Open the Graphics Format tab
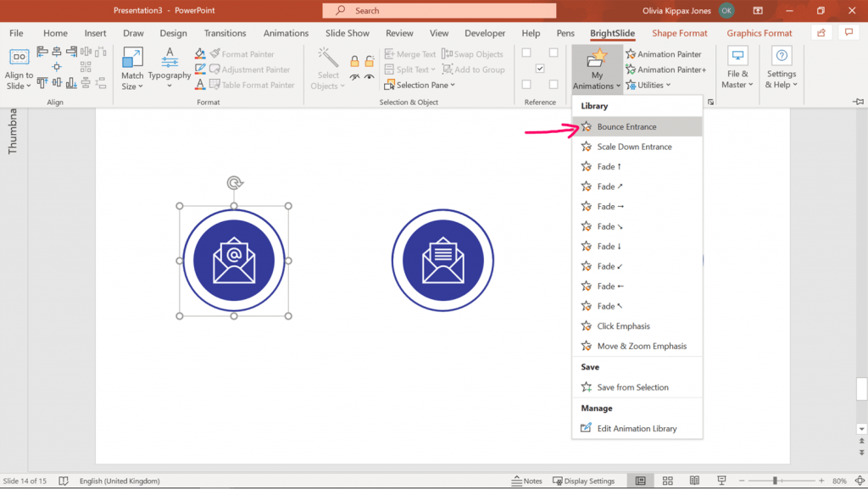Image resolution: width=868 pixels, height=489 pixels. tap(759, 33)
